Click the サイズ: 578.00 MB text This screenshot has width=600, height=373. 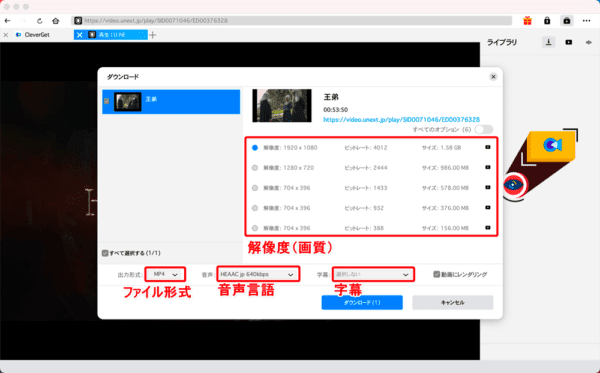(445, 188)
